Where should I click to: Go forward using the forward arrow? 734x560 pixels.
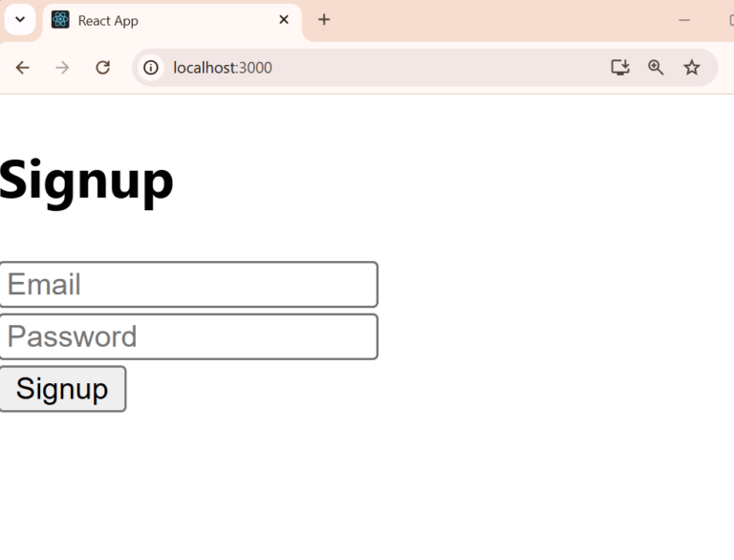coord(62,68)
